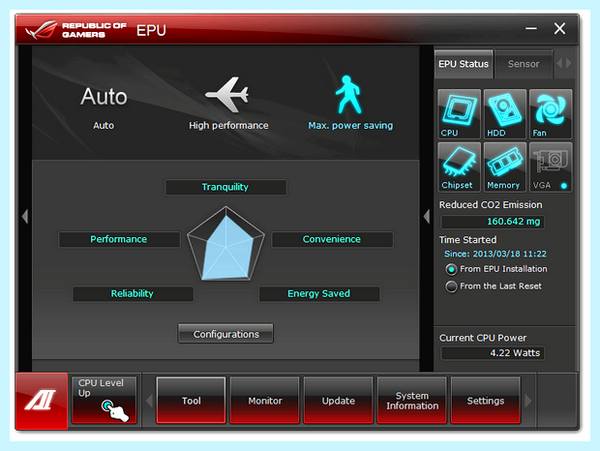Screen dimensions: 600x451
Task: Click the Reduced CO2 Emission heading
Action: 491,205
